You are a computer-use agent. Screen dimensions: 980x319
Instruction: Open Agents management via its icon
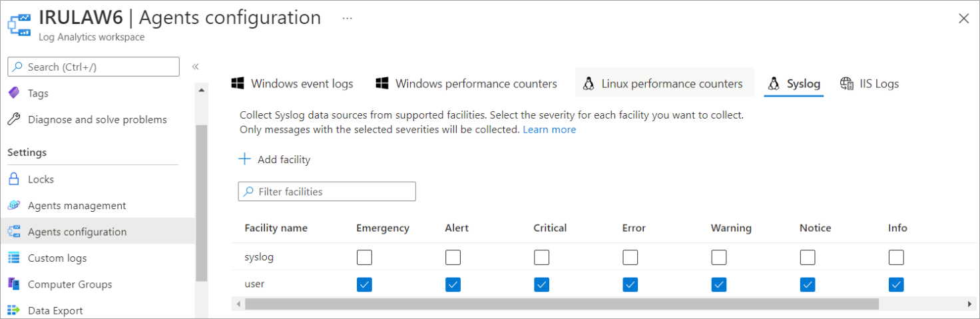[14, 206]
